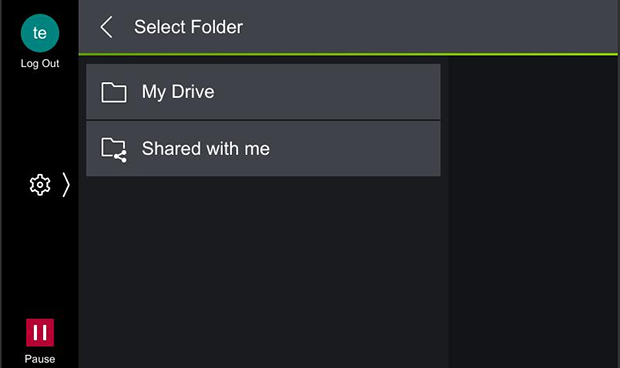This screenshot has height=368, width=620.
Task: Go back using the header arrow
Action: tap(106, 27)
